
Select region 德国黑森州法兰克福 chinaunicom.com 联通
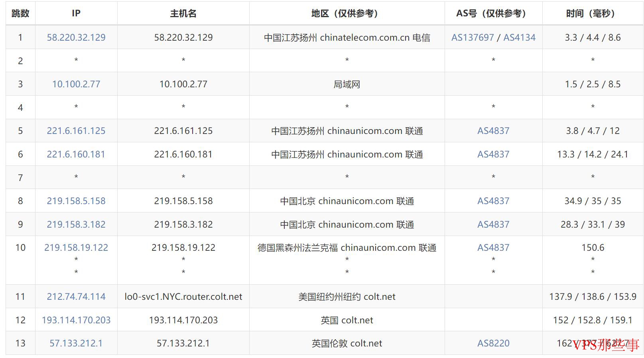pyautogui.click(x=347, y=248)
